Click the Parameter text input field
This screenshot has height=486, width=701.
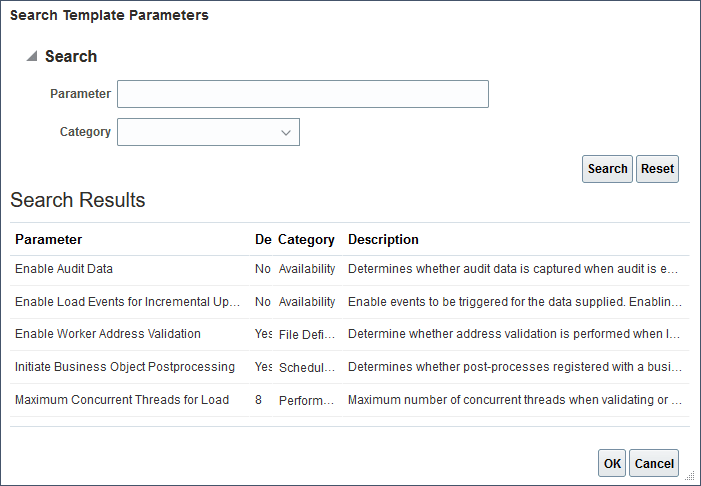click(302, 94)
